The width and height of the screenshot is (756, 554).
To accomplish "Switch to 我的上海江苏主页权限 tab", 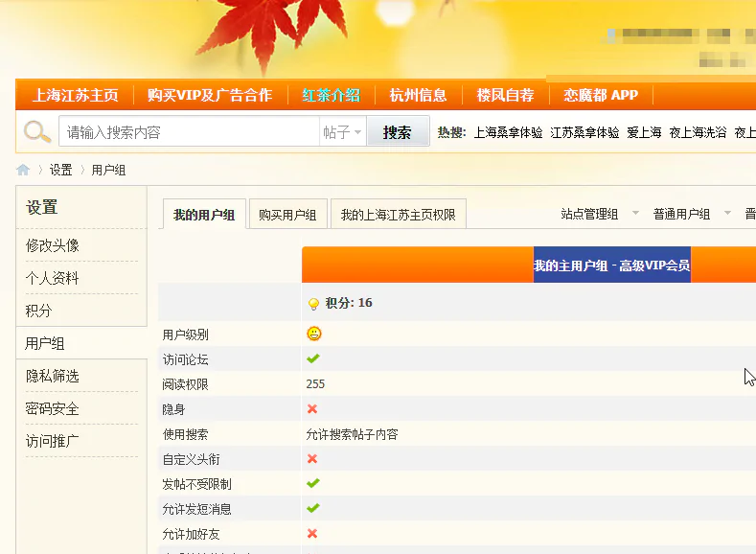I will [399, 214].
